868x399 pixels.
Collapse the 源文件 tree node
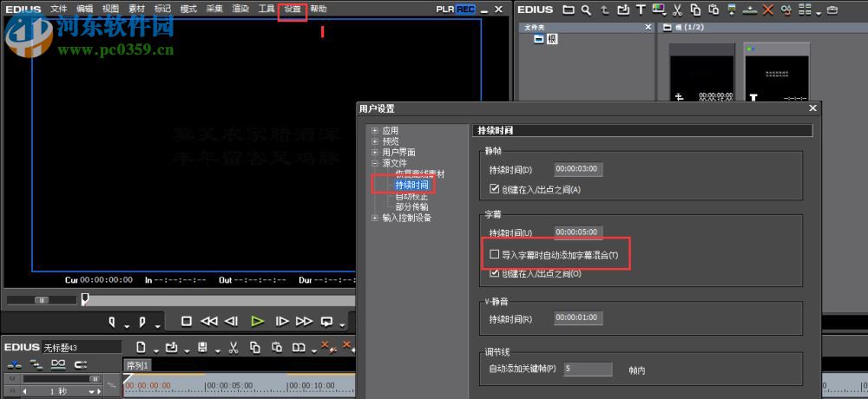click(375, 163)
